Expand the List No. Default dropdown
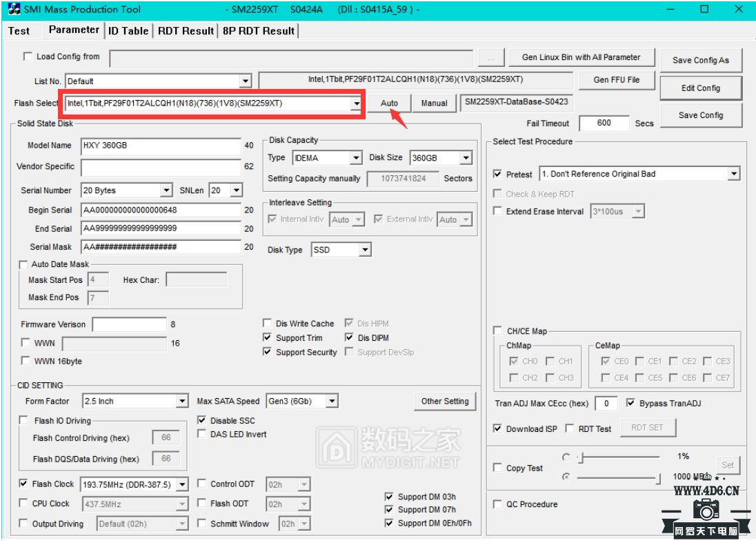Viewport: 756px width, 545px height. point(246,81)
